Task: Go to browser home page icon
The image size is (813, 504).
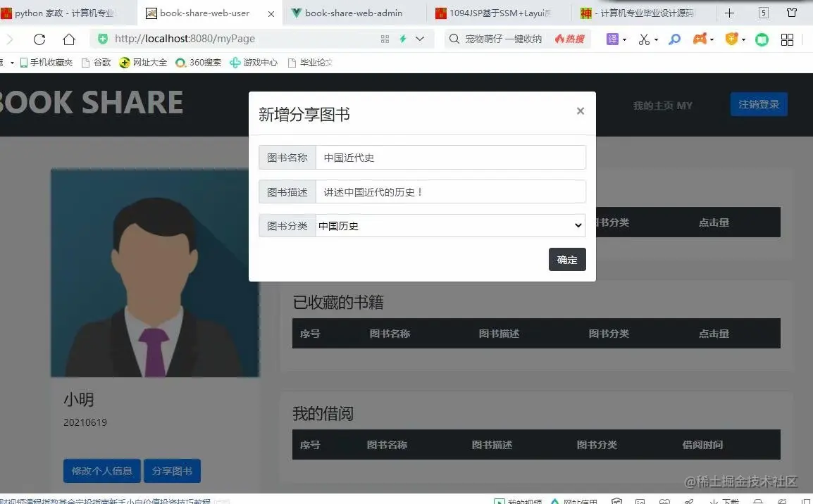Action: pos(69,39)
